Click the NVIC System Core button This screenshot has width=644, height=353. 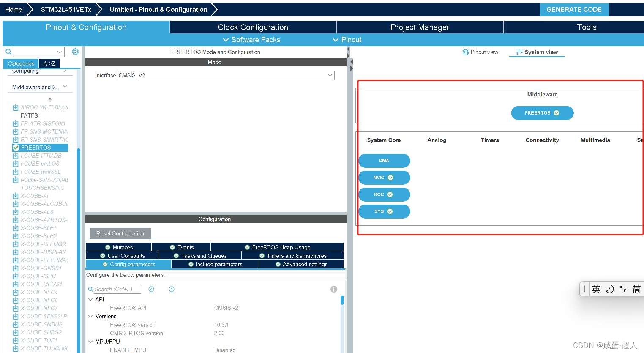click(x=384, y=178)
